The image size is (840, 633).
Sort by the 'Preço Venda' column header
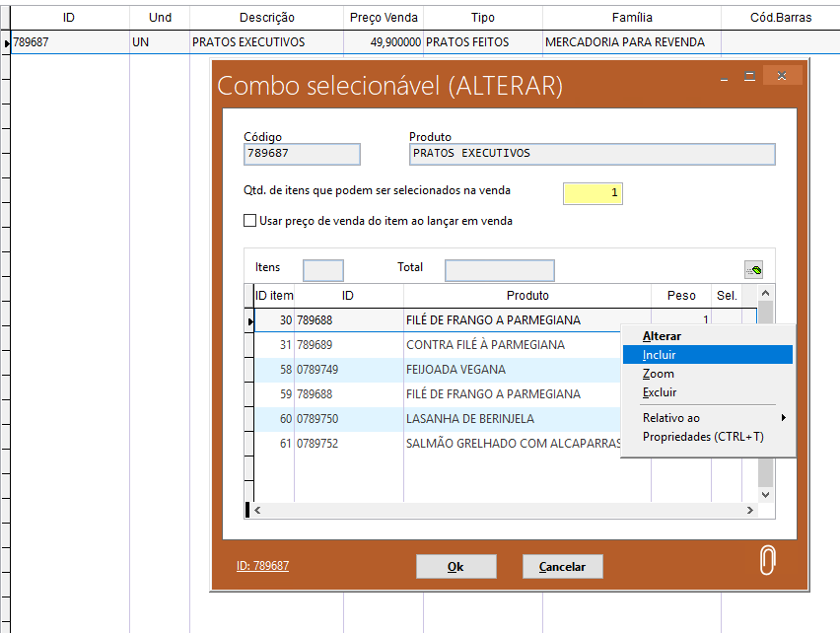tap(384, 18)
